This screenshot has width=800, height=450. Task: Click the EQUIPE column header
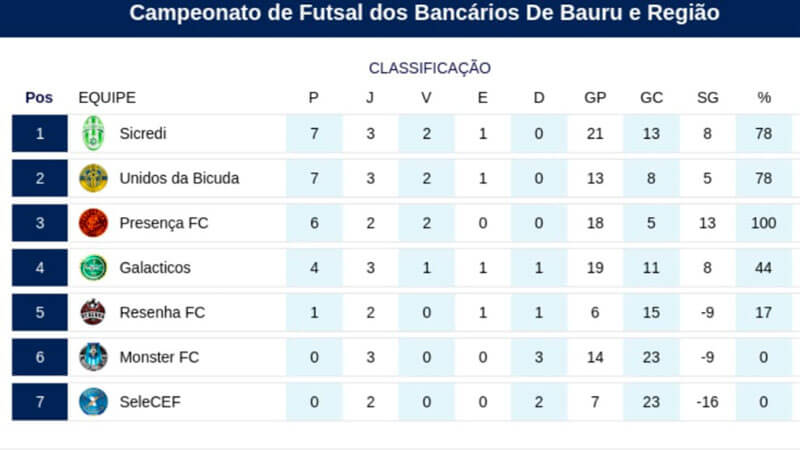tap(107, 97)
